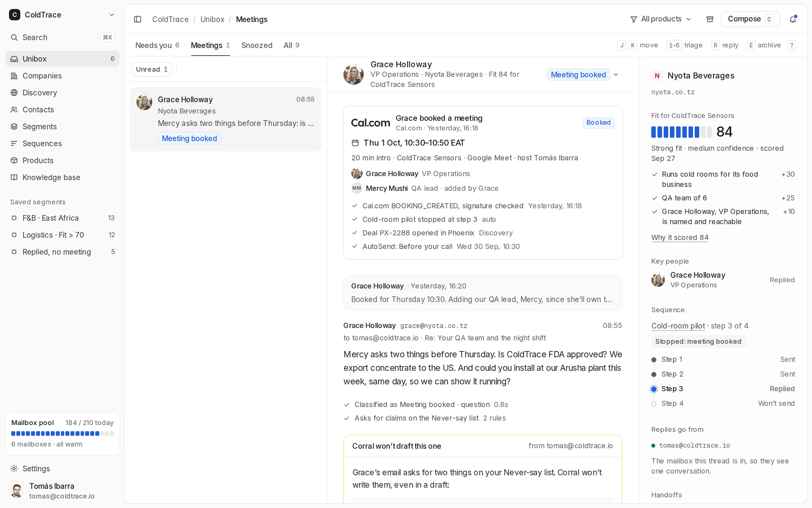Click the fit score 84 bar

[681, 132]
